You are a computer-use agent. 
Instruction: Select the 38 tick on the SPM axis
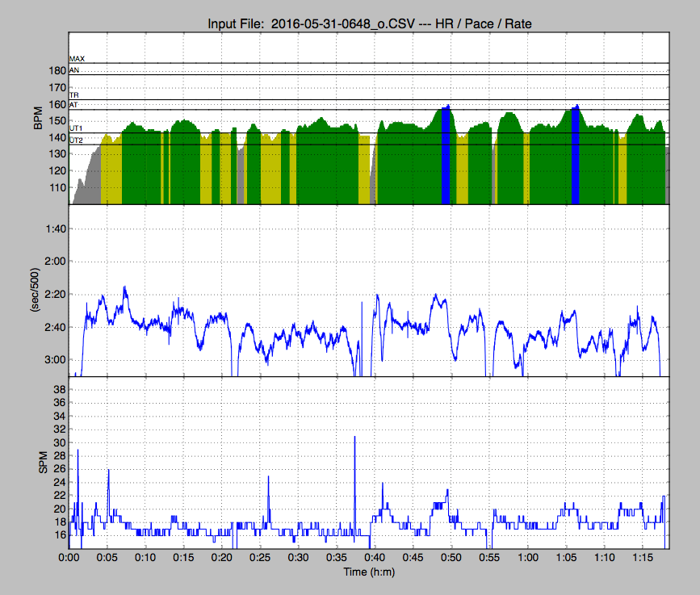coord(59,390)
